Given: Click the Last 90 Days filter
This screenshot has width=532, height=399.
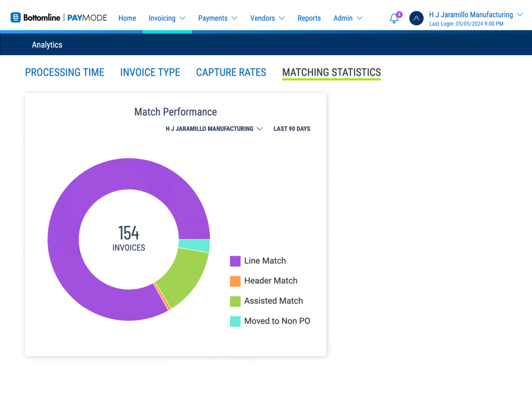Looking at the screenshot, I should coord(292,129).
